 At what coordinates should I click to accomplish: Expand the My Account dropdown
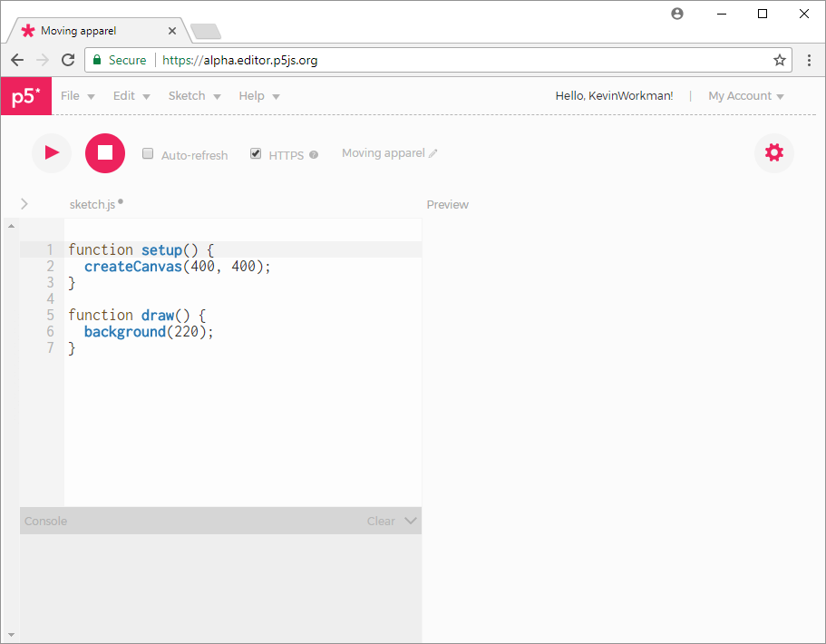745,96
